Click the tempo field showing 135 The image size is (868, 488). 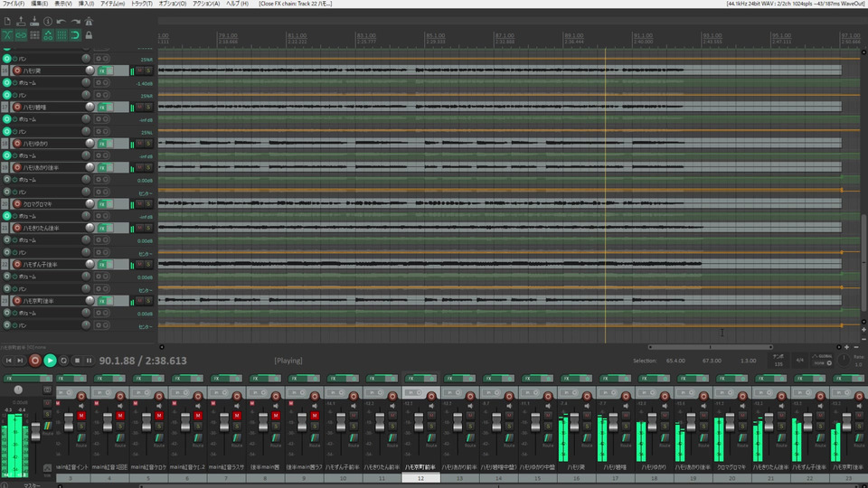(x=778, y=361)
